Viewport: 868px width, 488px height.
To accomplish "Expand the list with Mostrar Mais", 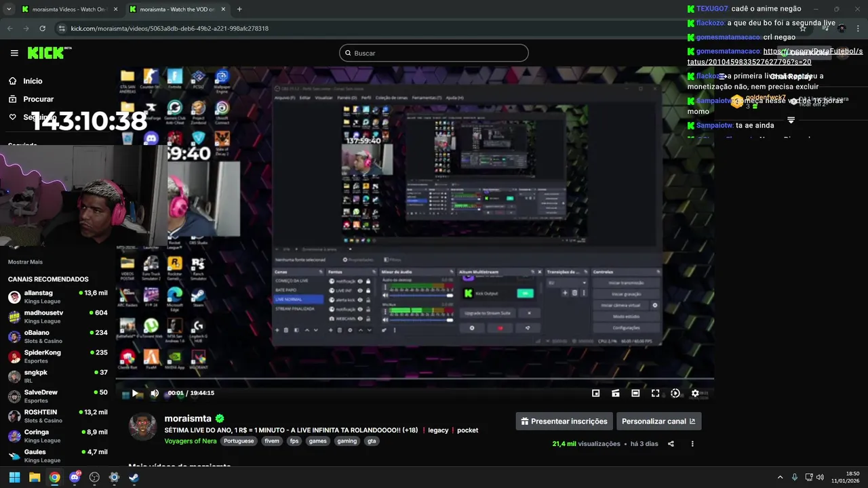I will pos(25,262).
